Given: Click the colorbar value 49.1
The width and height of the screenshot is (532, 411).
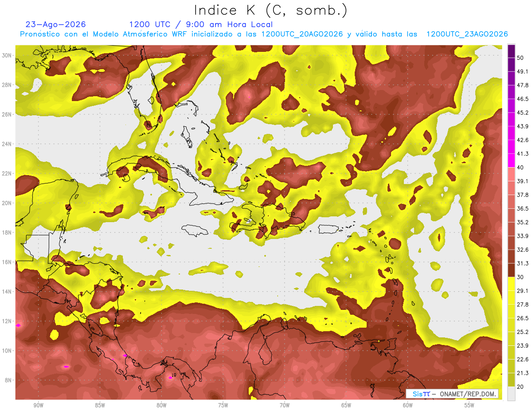Looking at the screenshot, I should pos(522,71).
